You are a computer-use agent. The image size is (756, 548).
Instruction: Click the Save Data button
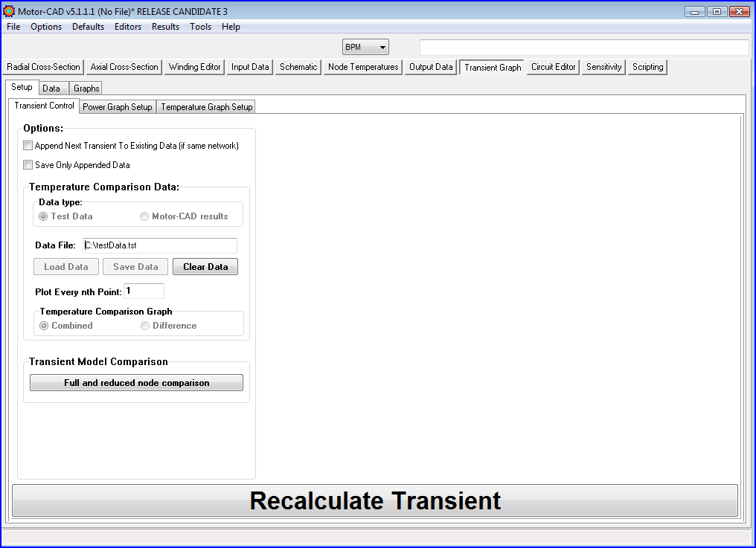coord(135,266)
